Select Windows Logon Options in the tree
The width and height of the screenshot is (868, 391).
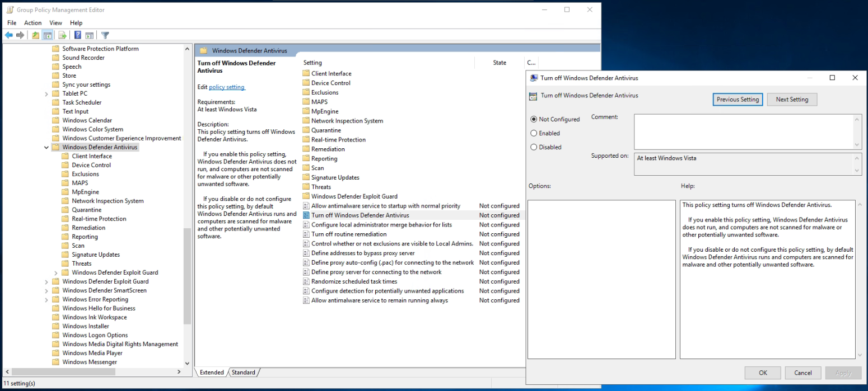[x=95, y=335]
